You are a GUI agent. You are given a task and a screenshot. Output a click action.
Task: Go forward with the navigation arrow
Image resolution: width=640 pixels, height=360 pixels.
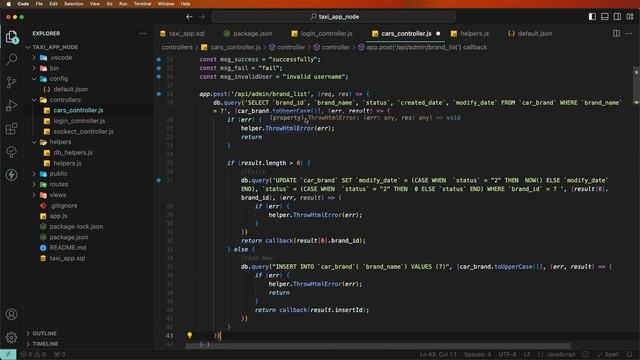(202, 17)
